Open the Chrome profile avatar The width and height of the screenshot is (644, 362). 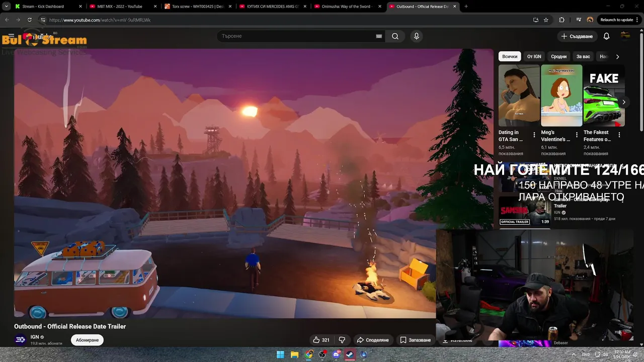tap(590, 20)
